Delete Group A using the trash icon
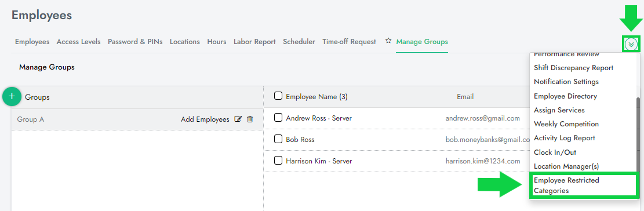The image size is (644, 211). tap(250, 119)
